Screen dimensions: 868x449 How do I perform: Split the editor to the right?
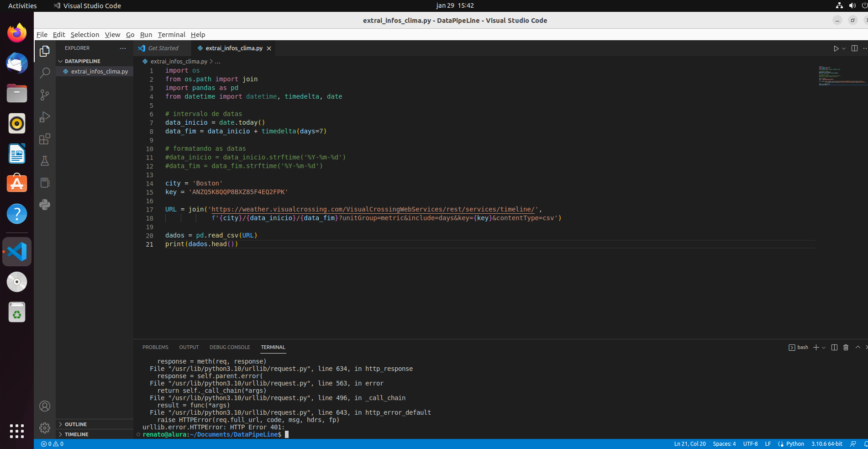(854, 48)
